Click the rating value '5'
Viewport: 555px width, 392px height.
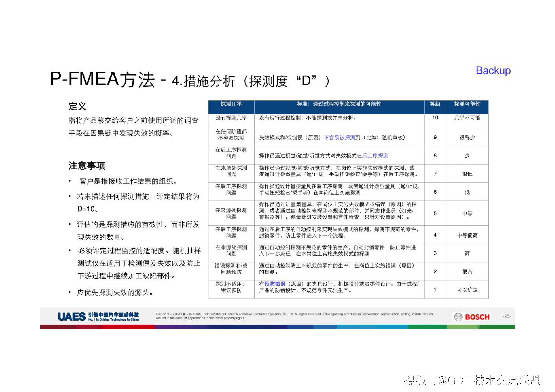(x=435, y=213)
